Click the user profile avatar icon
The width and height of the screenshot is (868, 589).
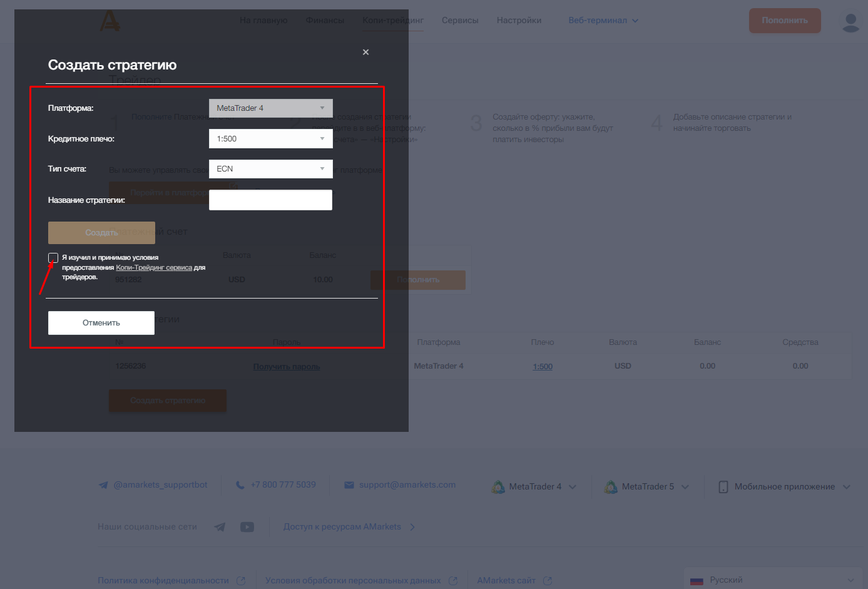pyautogui.click(x=850, y=22)
